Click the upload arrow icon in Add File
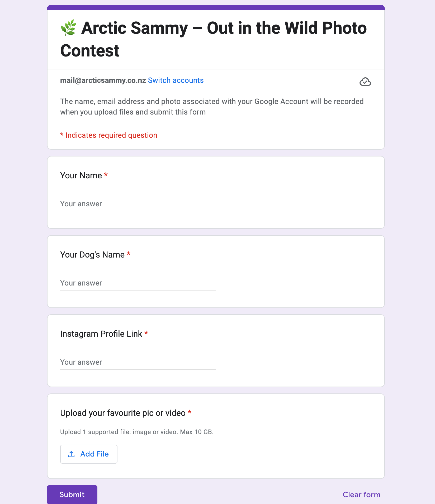Viewport: 435px width, 504px height. pos(71,454)
